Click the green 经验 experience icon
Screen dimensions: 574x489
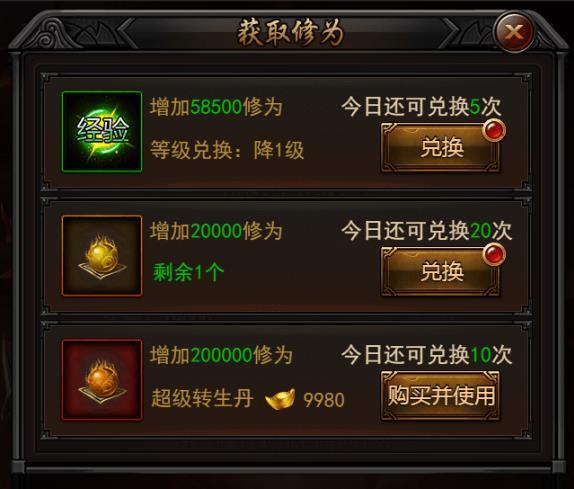click(102, 132)
